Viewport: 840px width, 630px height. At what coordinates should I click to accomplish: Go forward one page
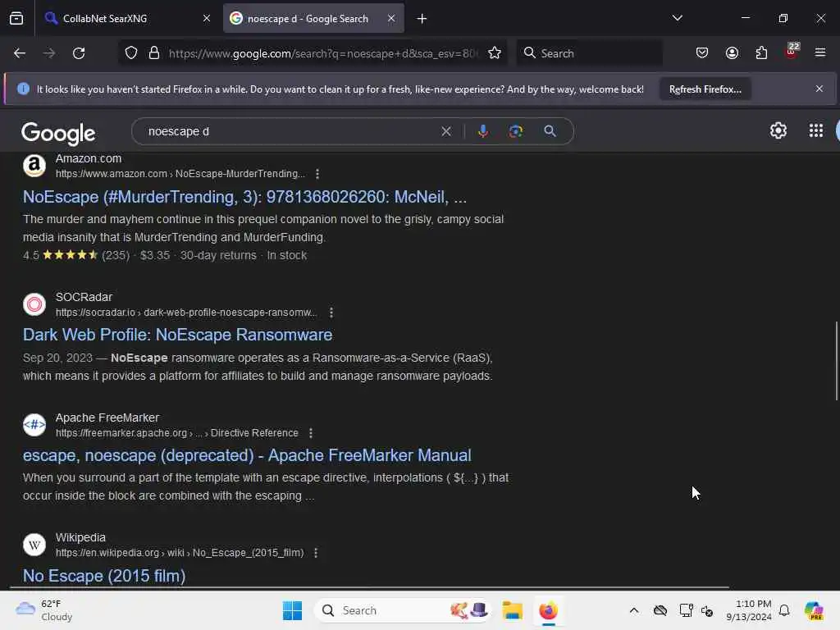click(x=49, y=53)
